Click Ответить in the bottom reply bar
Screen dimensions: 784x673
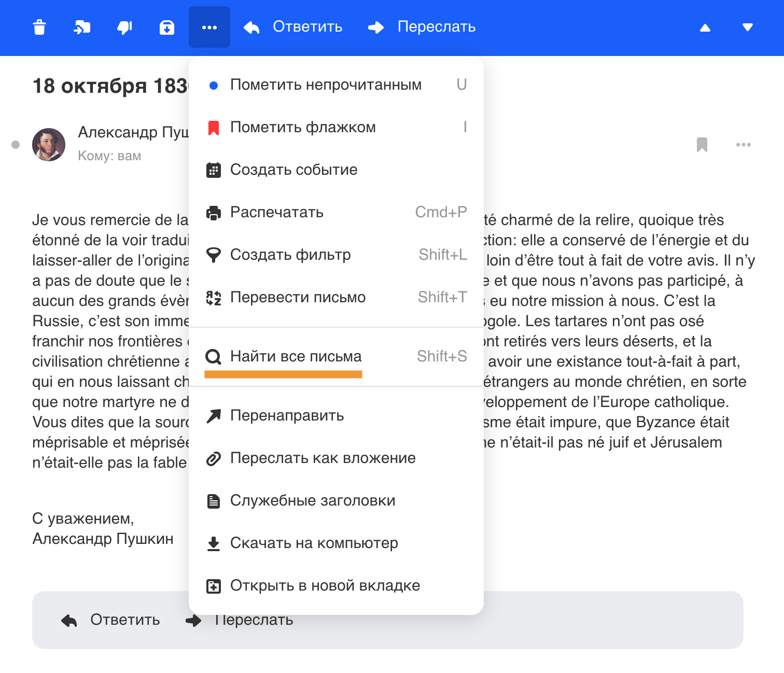[125, 620]
